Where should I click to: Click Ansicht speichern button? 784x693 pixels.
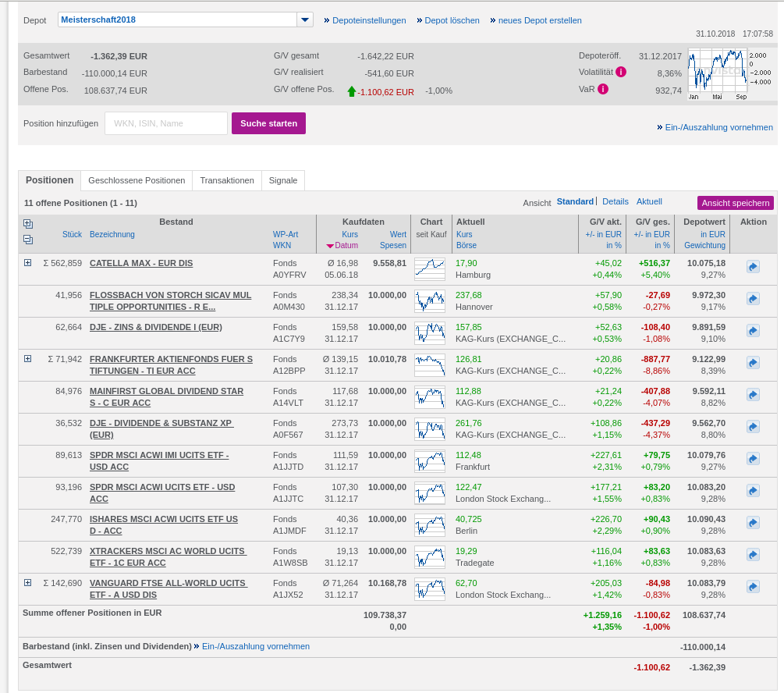(735, 203)
